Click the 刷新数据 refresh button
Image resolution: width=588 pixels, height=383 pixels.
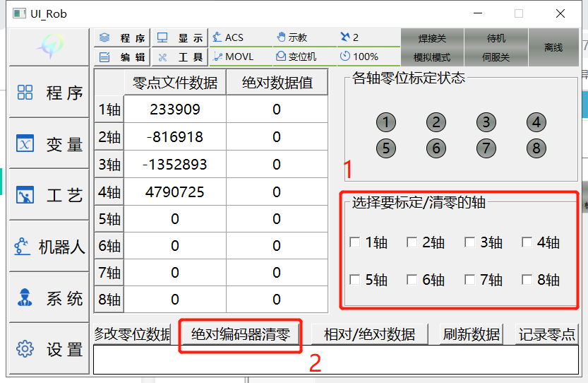click(x=472, y=334)
